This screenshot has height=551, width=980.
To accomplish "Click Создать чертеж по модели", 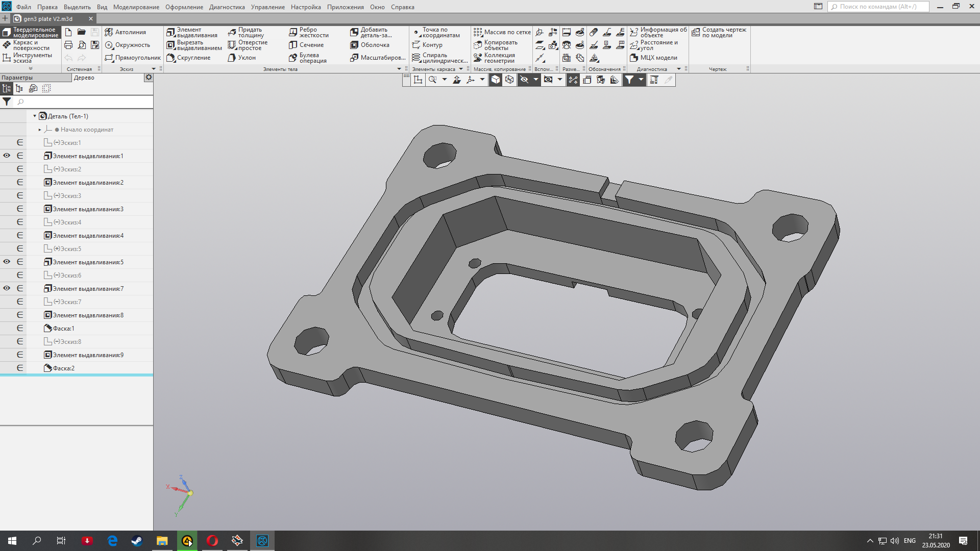I will 719,33.
